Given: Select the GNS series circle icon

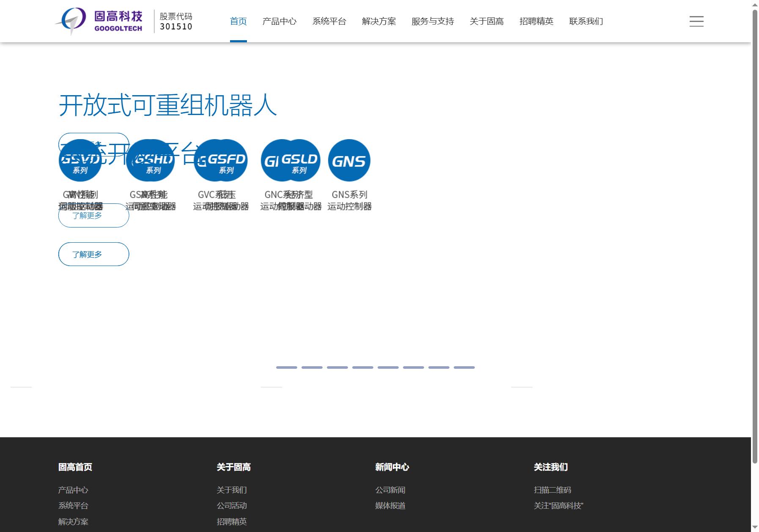Looking at the screenshot, I should click(349, 160).
